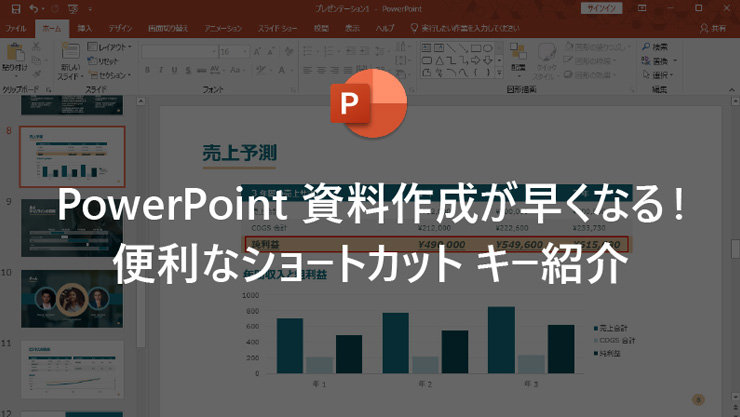
Task: Open Ribbon Display Options icon
Action: click(x=642, y=8)
